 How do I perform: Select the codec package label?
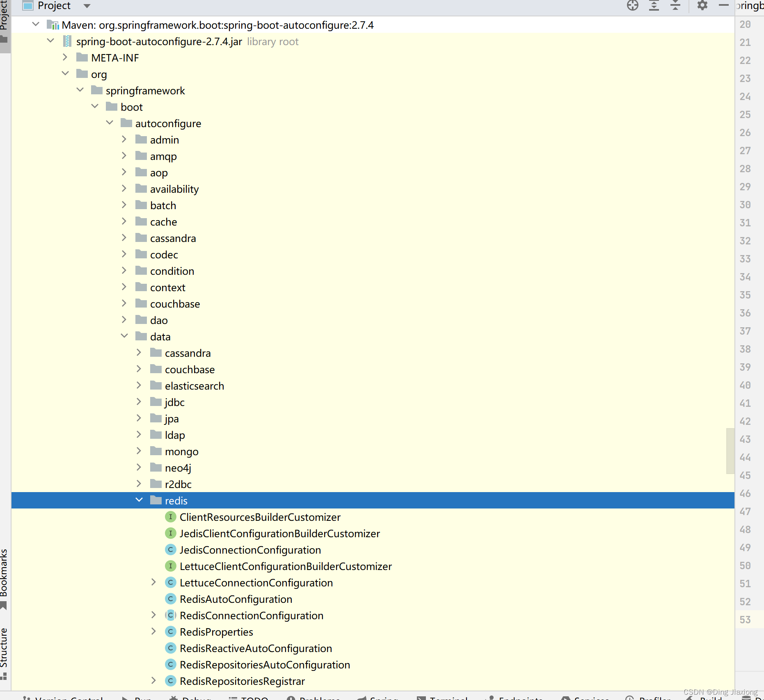(x=164, y=255)
